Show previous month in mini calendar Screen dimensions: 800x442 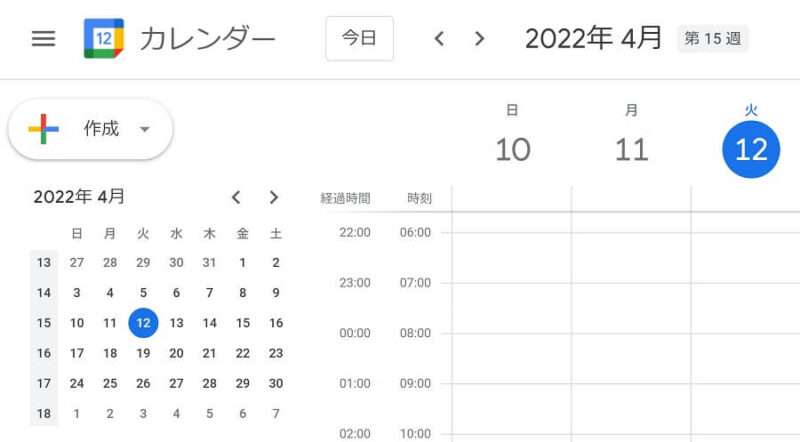tap(236, 197)
